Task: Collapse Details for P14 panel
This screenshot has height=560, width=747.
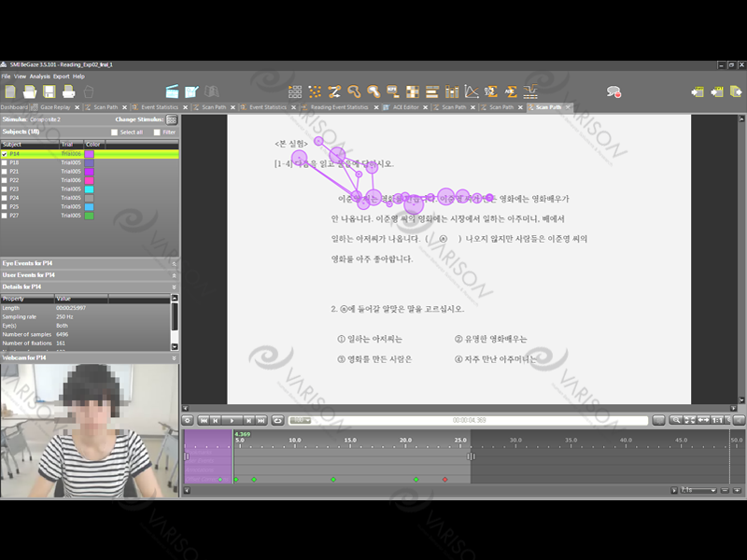Action: 174,287
